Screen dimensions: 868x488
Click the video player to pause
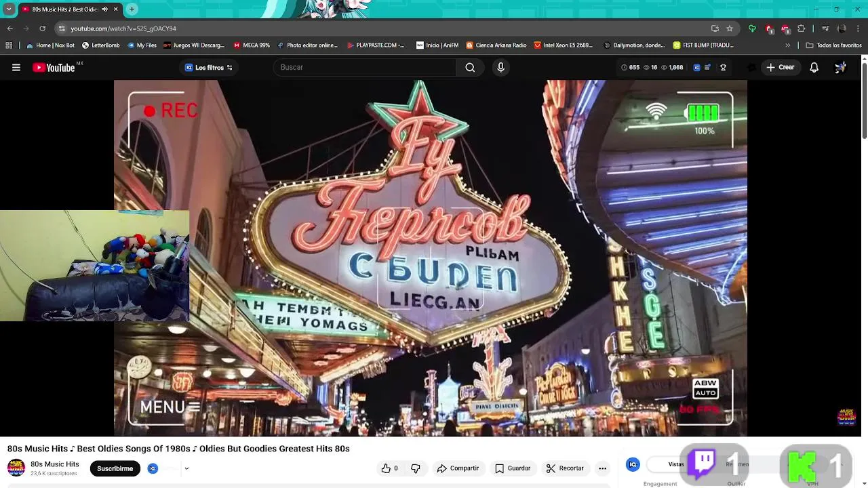[431, 258]
